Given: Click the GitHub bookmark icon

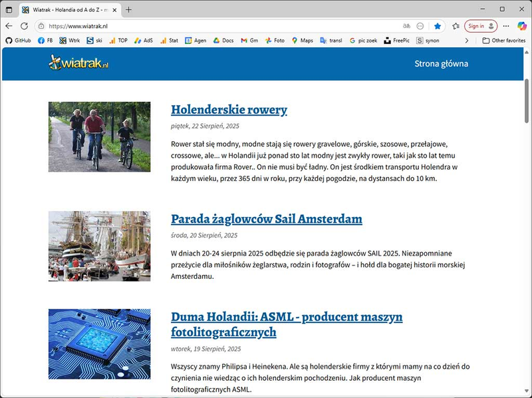Looking at the screenshot, I should coord(9,41).
